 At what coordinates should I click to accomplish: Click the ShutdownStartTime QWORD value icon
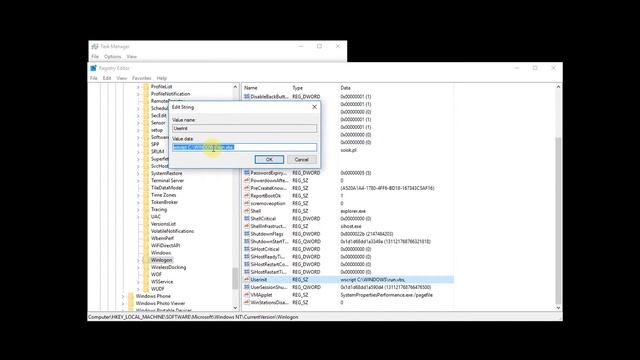coord(247,242)
